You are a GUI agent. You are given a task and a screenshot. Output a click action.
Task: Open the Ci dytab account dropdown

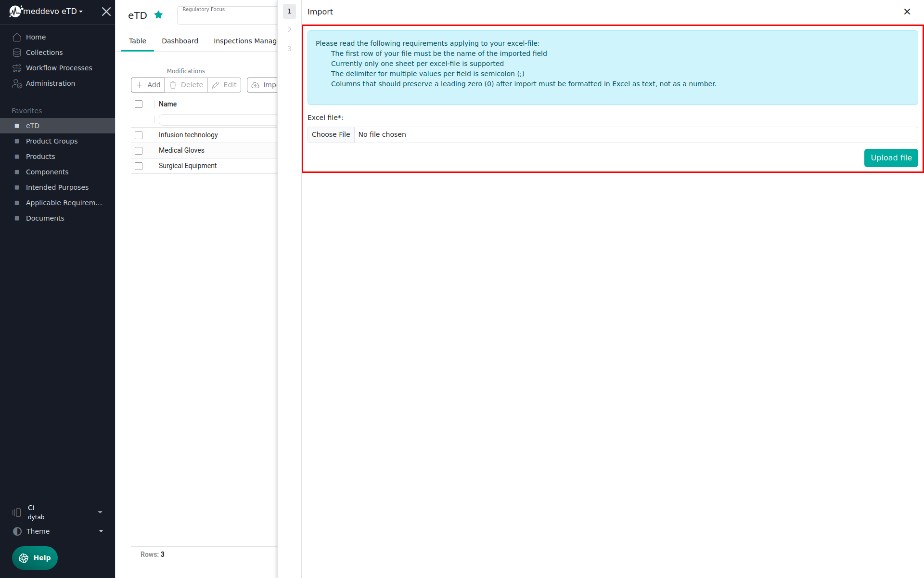100,512
